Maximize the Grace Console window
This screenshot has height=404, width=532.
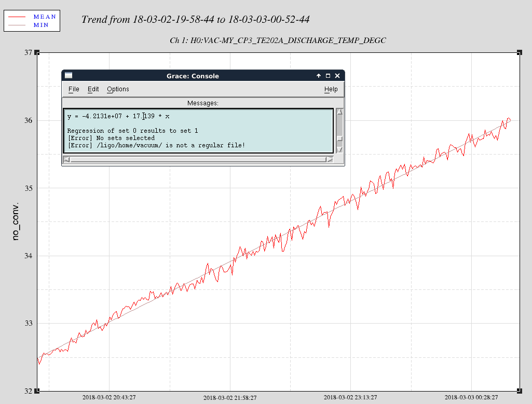[328, 76]
